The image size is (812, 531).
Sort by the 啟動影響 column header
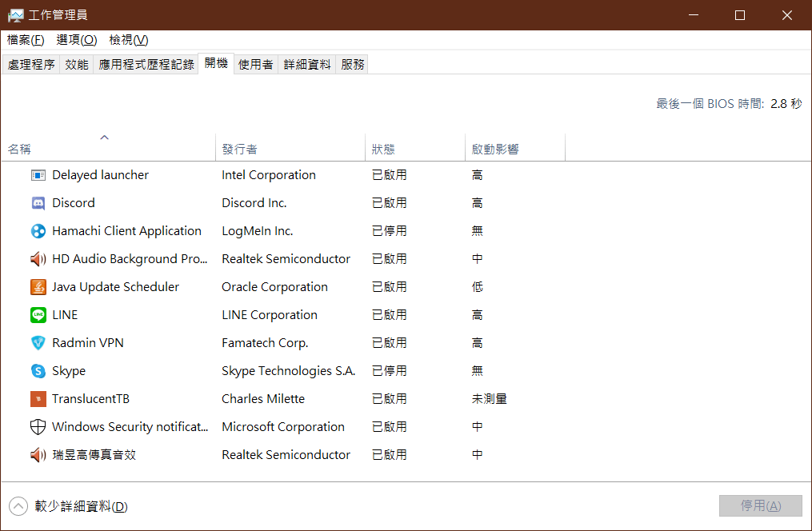pyautogui.click(x=495, y=150)
